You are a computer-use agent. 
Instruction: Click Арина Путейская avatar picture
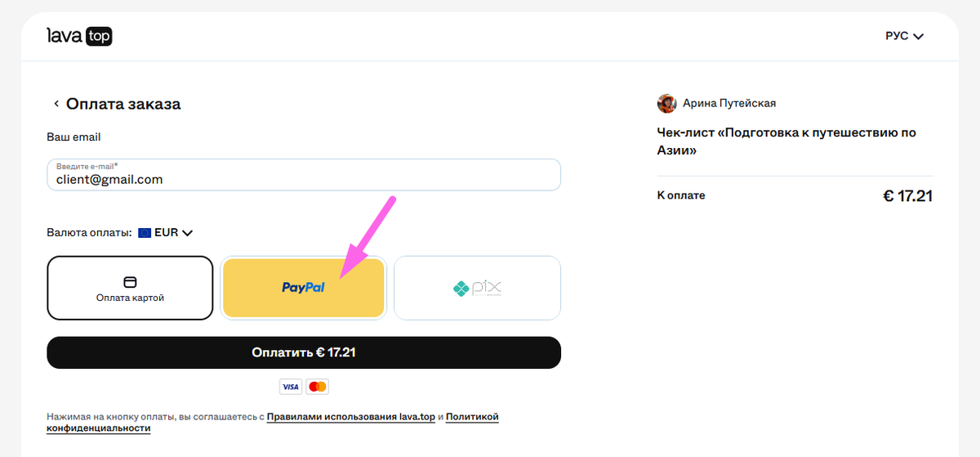pyautogui.click(x=667, y=103)
